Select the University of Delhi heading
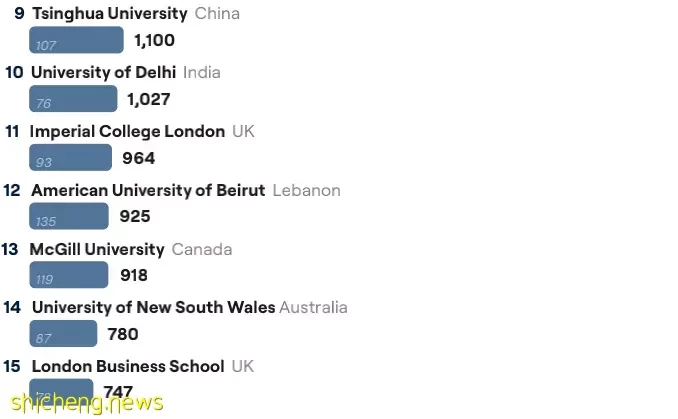Screen dimensions: 678x419 tap(104, 72)
